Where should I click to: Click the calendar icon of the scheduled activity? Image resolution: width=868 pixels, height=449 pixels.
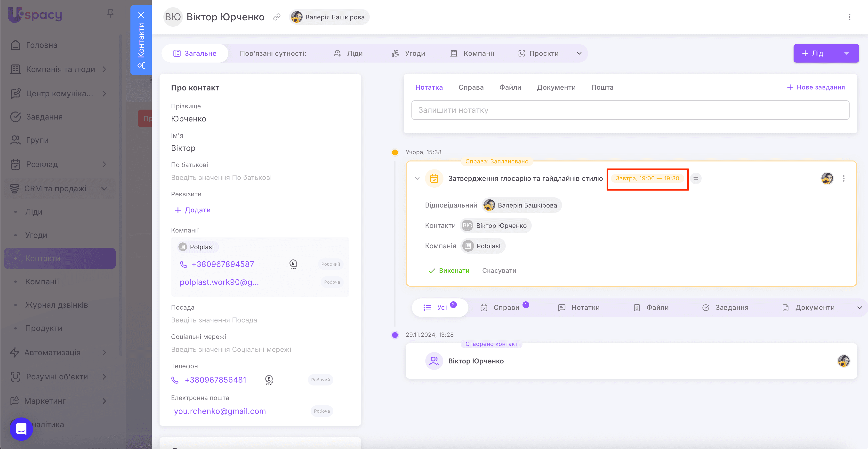(434, 178)
